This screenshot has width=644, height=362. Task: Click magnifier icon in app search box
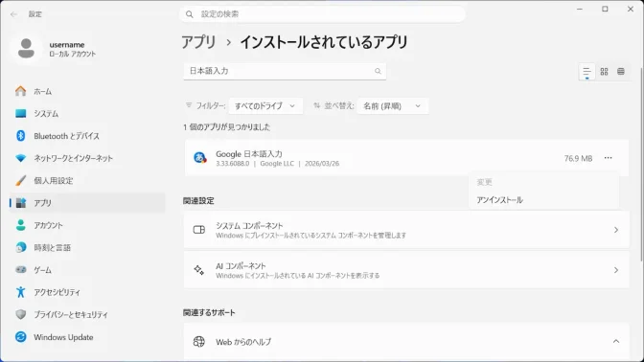tap(378, 71)
